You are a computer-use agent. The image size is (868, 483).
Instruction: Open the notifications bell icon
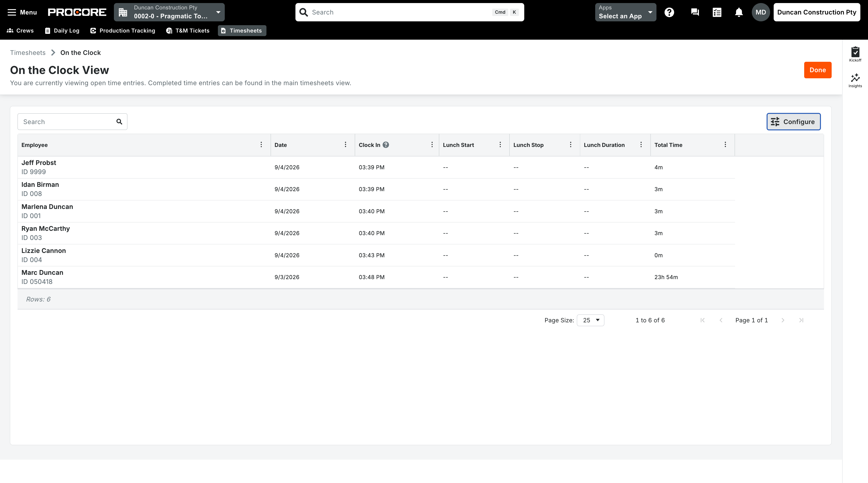coord(739,12)
